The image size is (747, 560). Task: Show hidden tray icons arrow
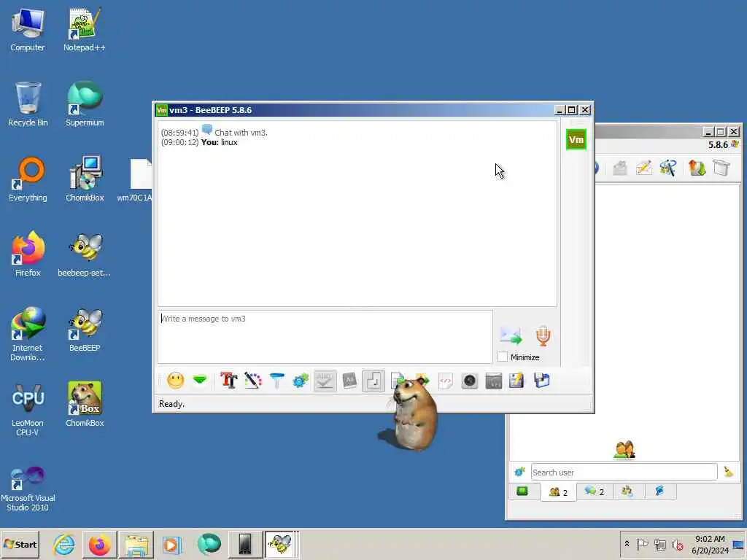point(627,544)
